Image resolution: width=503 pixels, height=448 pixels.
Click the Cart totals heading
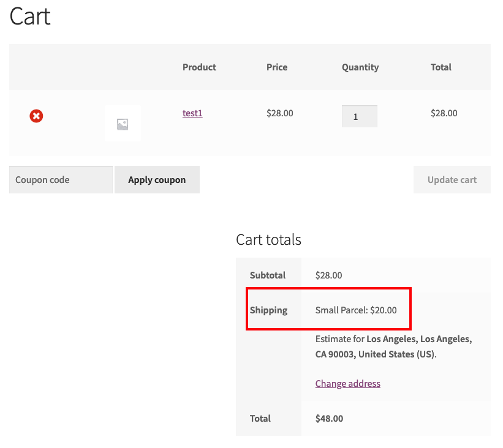coord(268,240)
